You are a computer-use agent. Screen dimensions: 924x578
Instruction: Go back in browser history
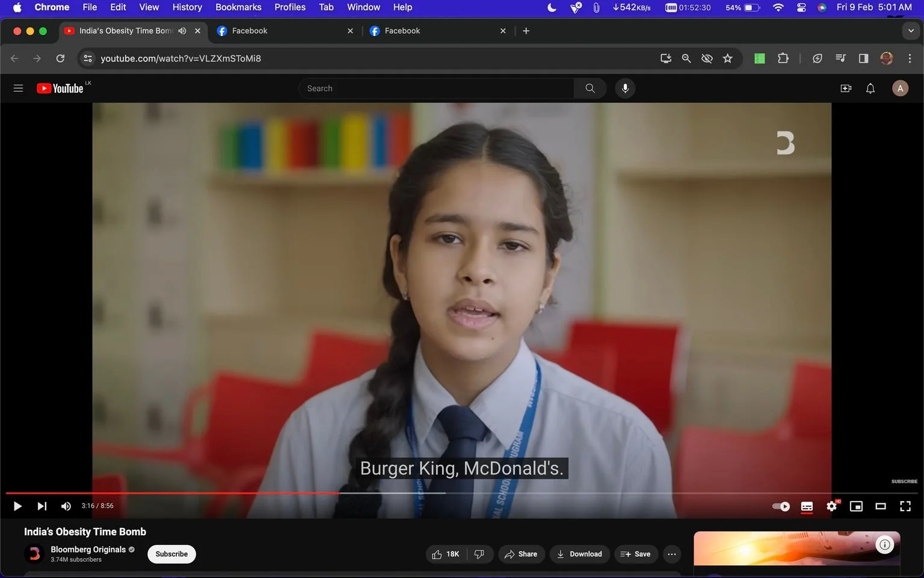point(14,58)
